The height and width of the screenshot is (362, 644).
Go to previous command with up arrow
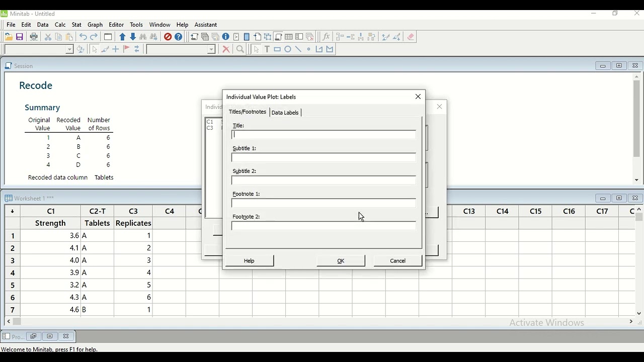[122, 37]
